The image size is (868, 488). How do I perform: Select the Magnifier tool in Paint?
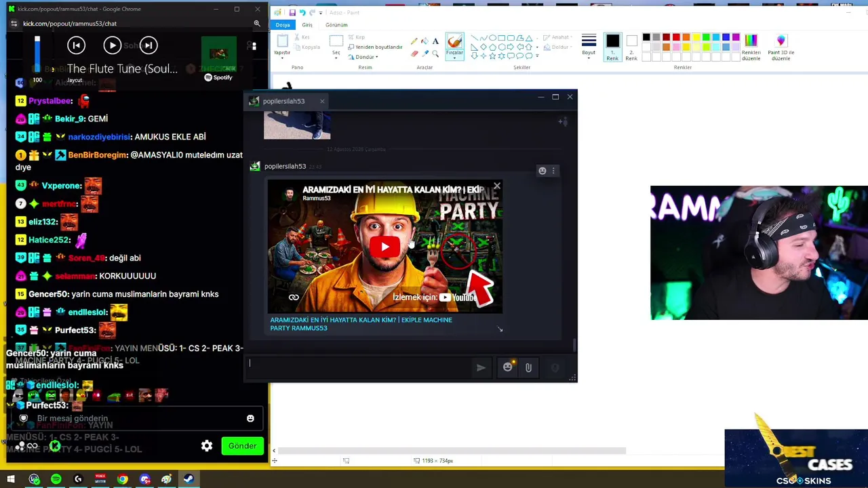(x=435, y=53)
